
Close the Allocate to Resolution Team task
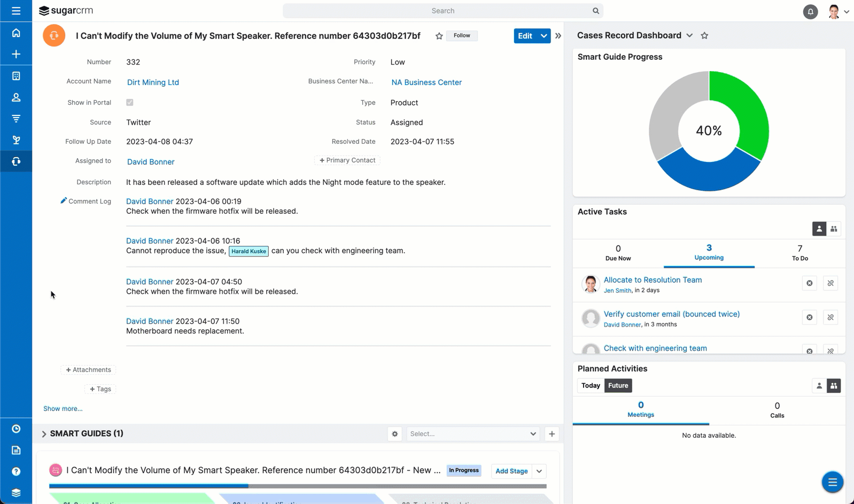[x=809, y=283]
